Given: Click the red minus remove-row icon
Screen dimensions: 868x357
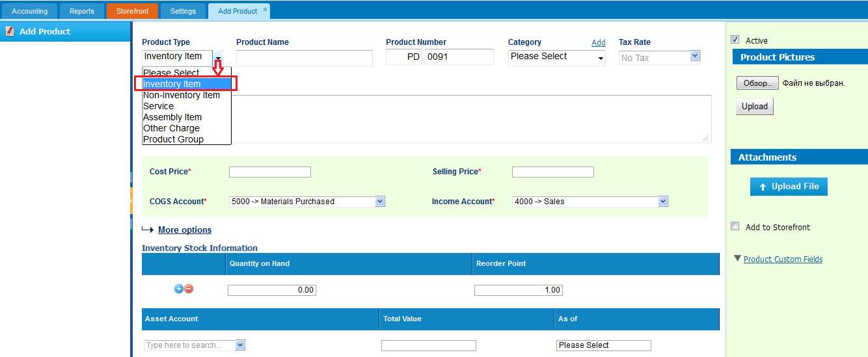Looking at the screenshot, I should point(189,289).
